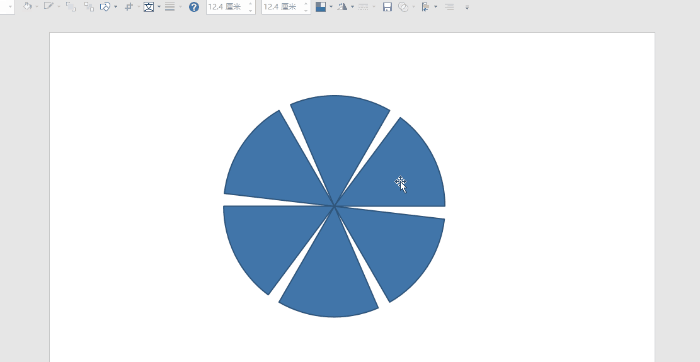The width and height of the screenshot is (700, 362).
Task: Click the second 12.4 厘米 size field
Action: click(282, 7)
